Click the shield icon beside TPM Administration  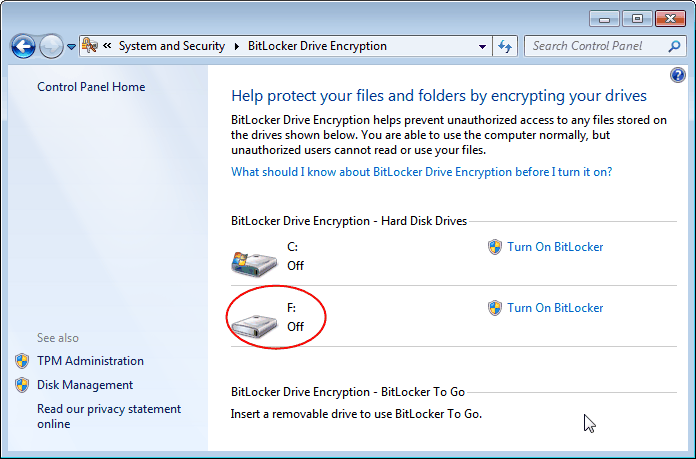(22, 361)
